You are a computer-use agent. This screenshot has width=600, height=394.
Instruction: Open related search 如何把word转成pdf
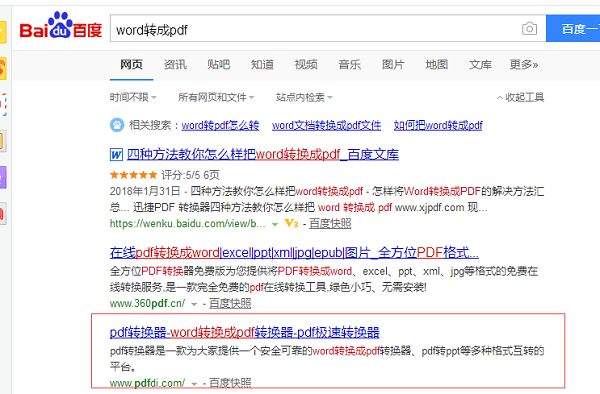[x=438, y=125]
